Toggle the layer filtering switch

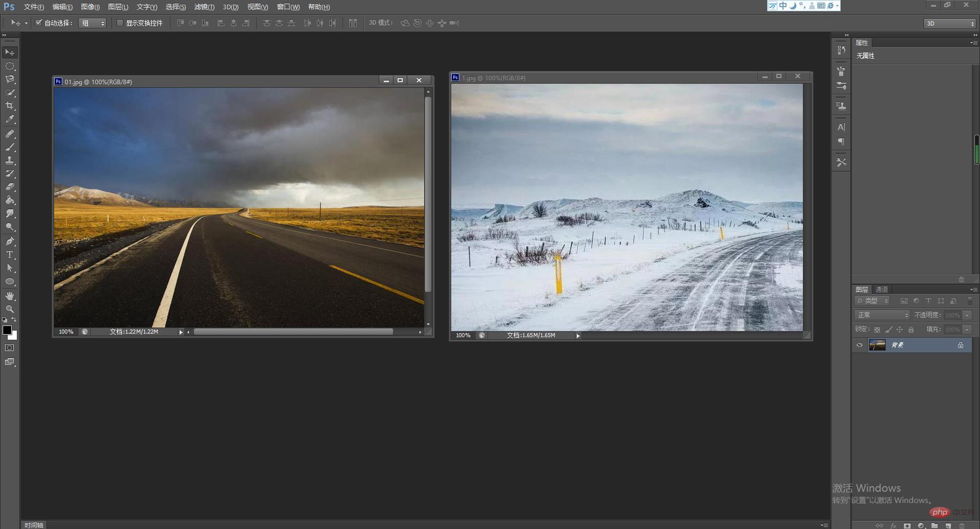pyautogui.click(x=970, y=301)
